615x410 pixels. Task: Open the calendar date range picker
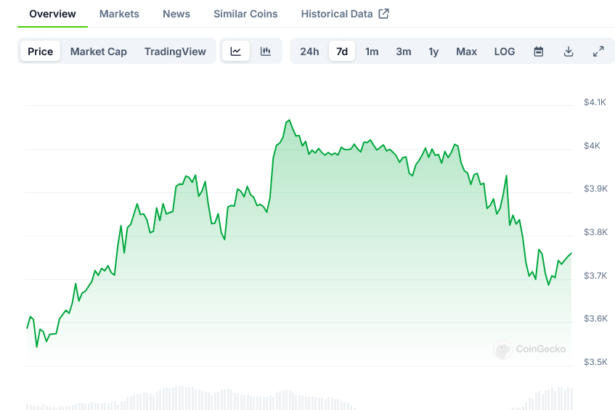point(538,51)
